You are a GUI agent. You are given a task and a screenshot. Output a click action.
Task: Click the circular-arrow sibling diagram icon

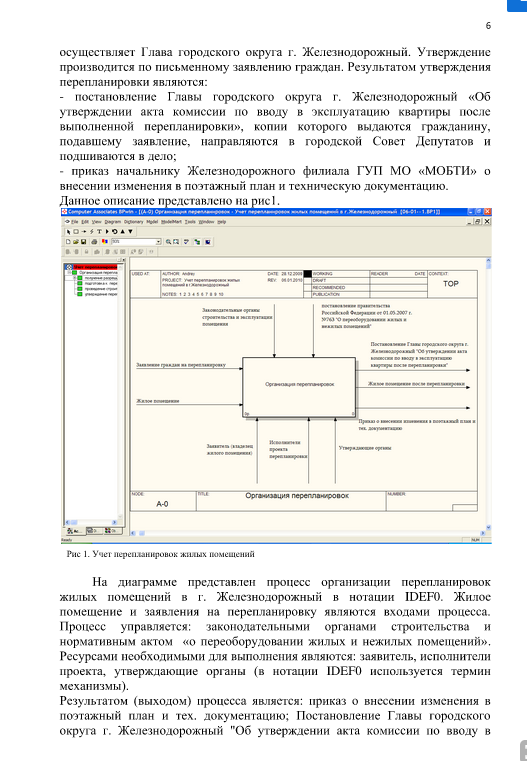pyautogui.click(x=115, y=232)
